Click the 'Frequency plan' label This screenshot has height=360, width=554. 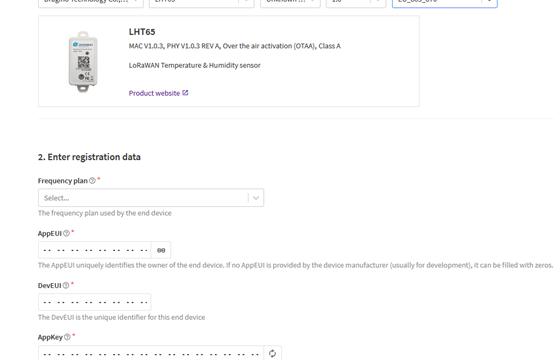[x=63, y=181]
